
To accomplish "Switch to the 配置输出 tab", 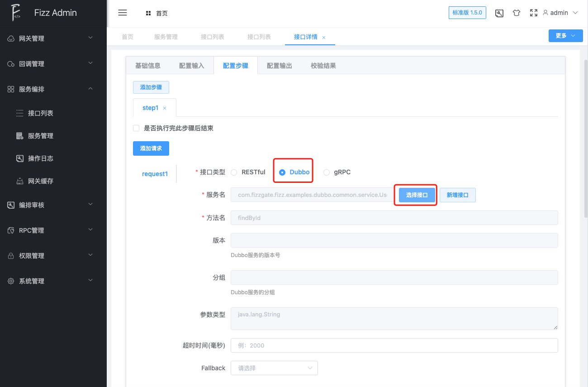I will [279, 65].
